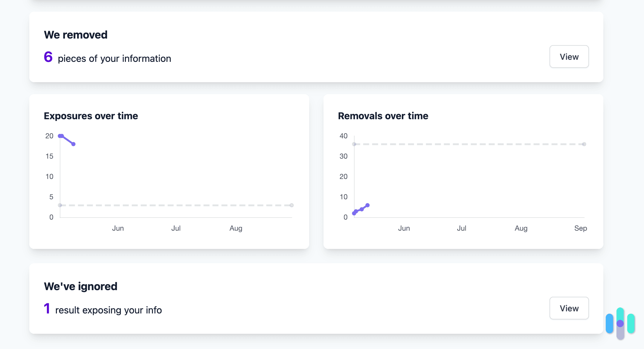Click Jul label on Exposures chart axis
This screenshot has width=644, height=349.
(176, 228)
